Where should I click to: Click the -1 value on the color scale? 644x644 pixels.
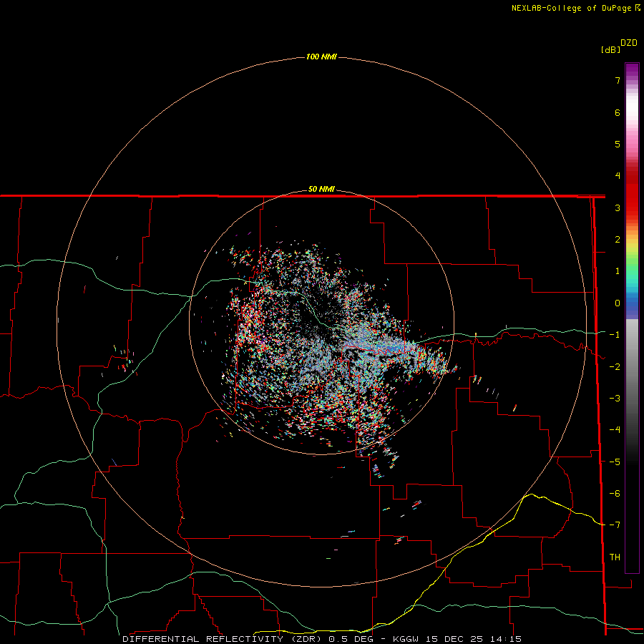[x=615, y=335]
